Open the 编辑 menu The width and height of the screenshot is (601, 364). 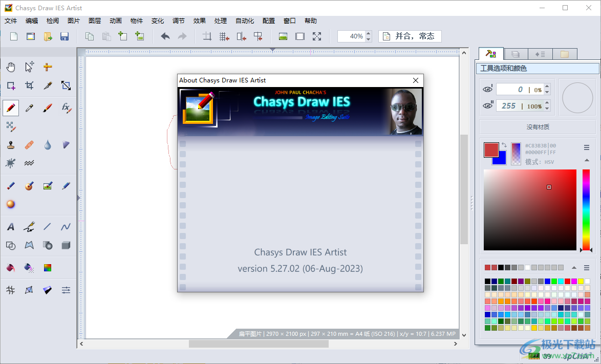[32, 20]
